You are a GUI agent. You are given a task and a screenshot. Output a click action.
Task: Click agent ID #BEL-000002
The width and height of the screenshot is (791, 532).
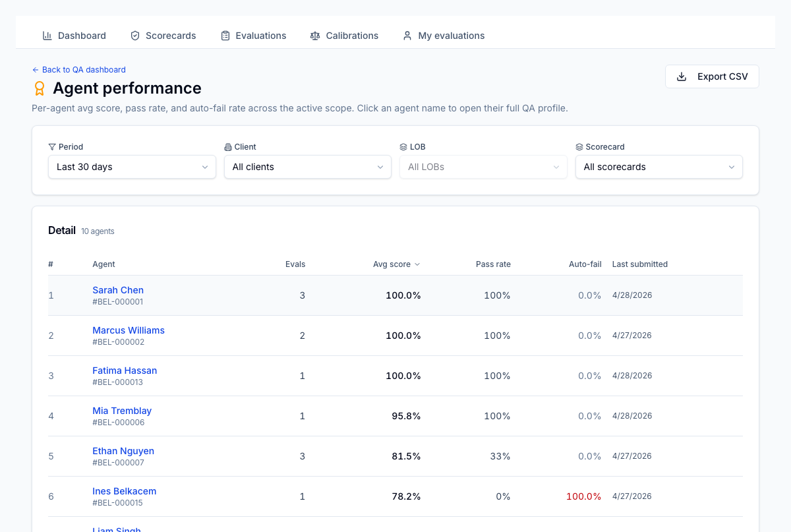click(x=119, y=342)
